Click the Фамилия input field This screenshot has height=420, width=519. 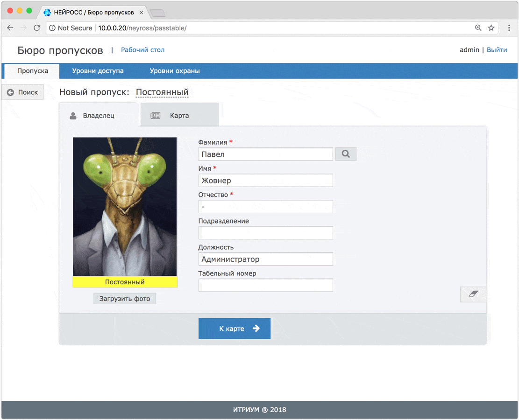[x=265, y=154]
